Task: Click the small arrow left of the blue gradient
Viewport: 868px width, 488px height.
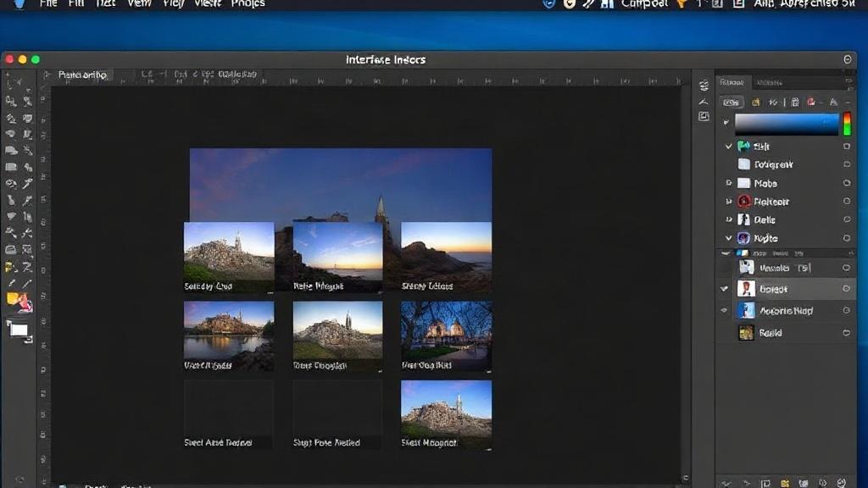Action: click(x=726, y=122)
